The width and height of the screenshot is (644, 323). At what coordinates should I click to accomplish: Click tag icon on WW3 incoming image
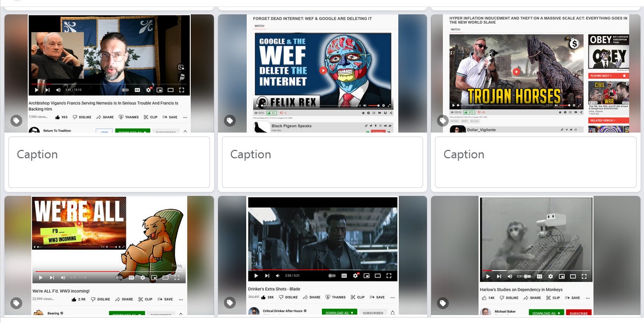(16, 303)
